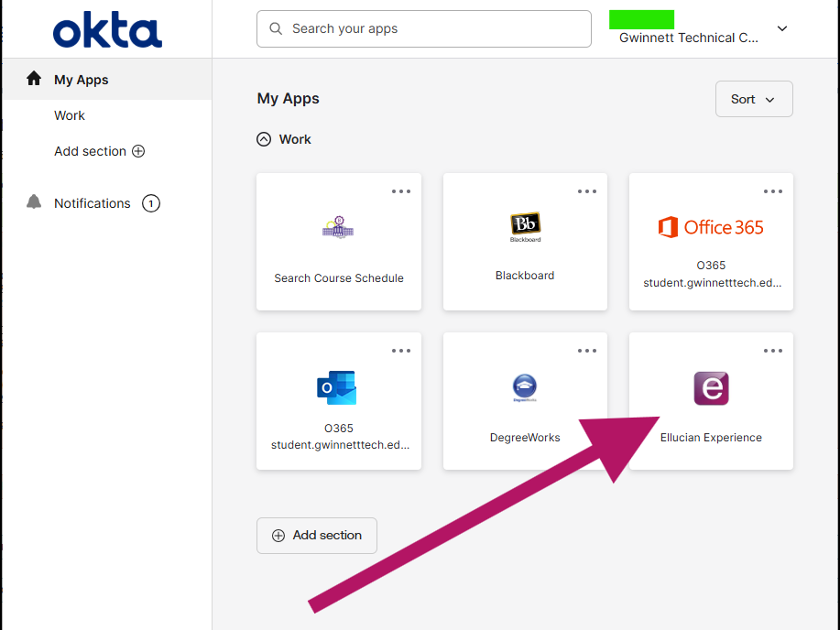Click the Okta logo

[x=107, y=29]
